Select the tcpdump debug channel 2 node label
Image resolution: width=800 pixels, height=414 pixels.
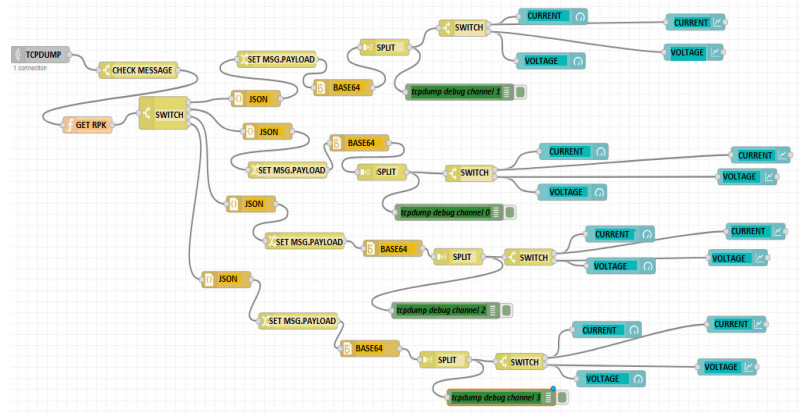441,310
